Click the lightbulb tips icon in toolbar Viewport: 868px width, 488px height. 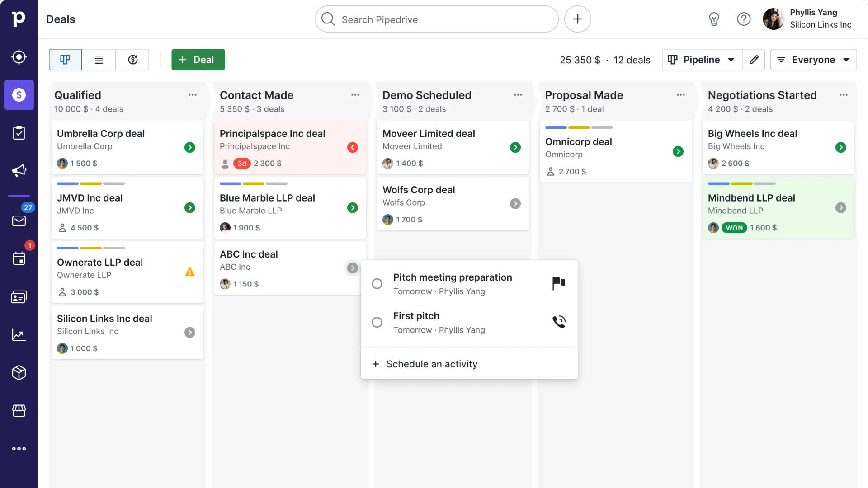[x=715, y=19]
